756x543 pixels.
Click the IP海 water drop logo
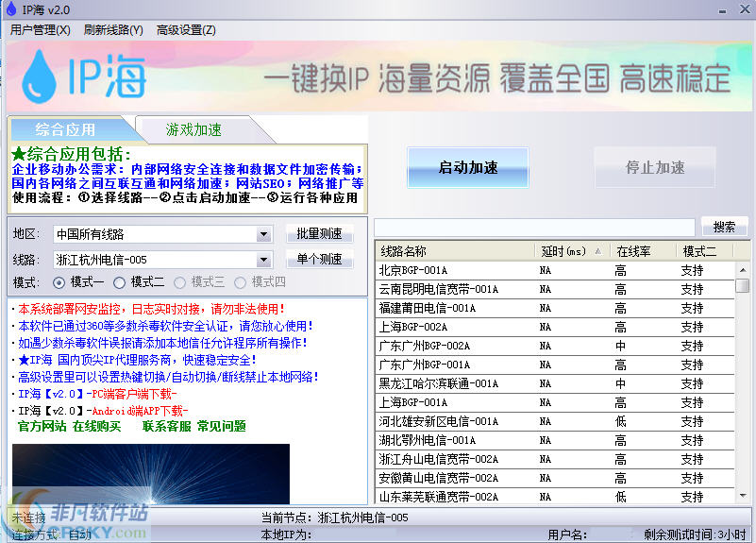[41, 78]
